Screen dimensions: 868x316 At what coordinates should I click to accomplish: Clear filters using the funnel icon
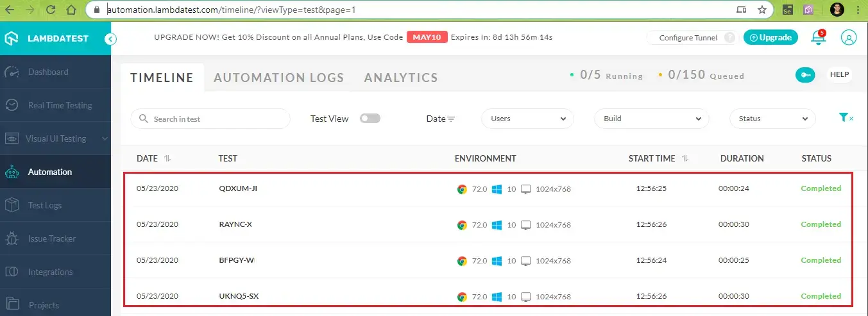click(846, 118)
